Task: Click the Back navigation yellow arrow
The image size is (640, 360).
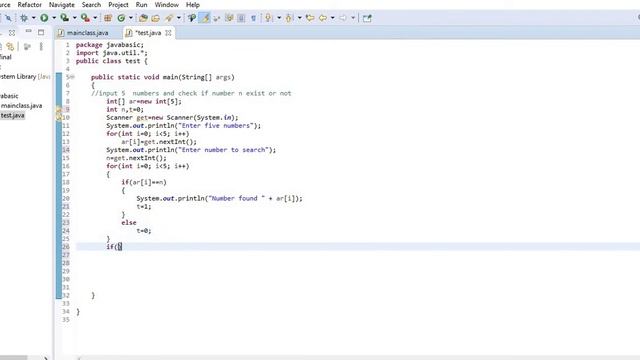Action: [x=323, y=18]
